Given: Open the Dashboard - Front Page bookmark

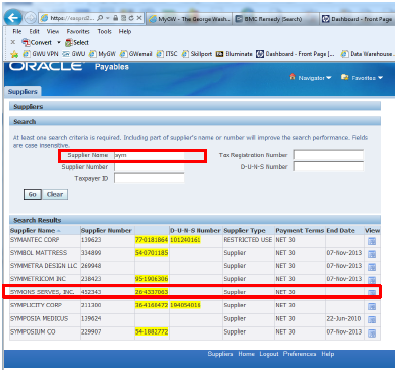Looking at the screenshot, I should click(x=295, y=54).
